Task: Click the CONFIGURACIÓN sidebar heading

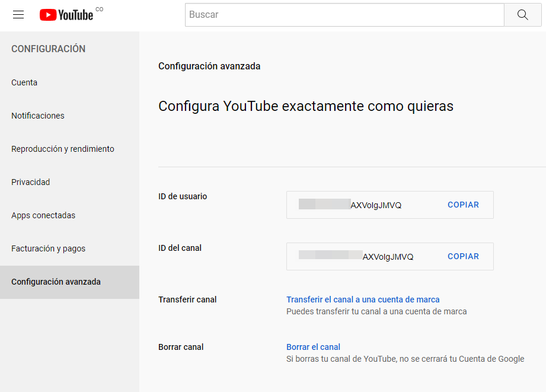Action: click(49, 49)
